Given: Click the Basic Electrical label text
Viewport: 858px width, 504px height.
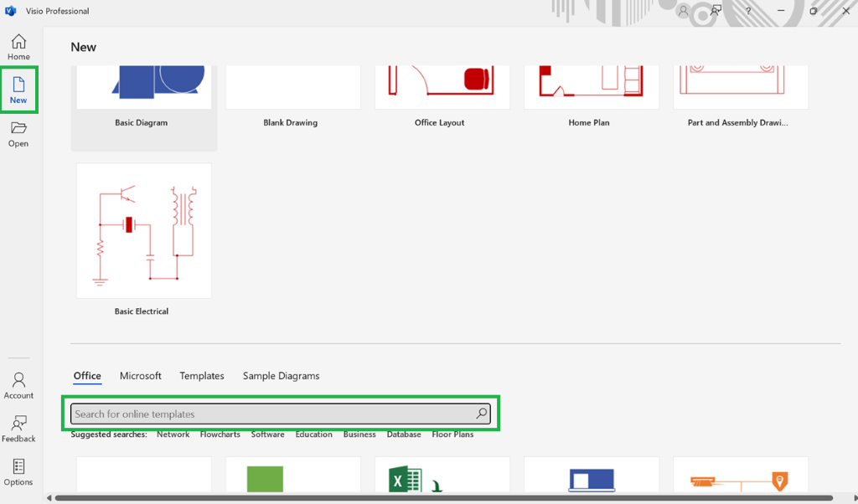Looking at the screenshot, I should point(141,311).
